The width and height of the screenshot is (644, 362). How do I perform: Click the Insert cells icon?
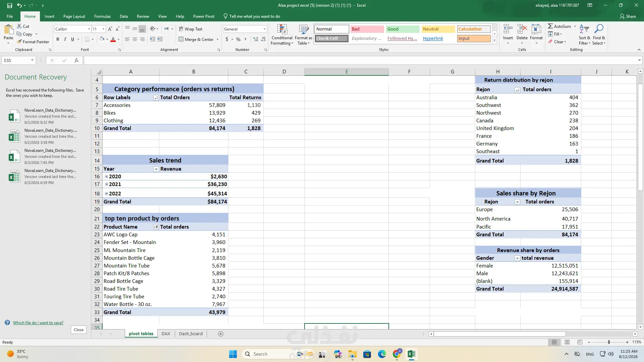tap(508, 29)
